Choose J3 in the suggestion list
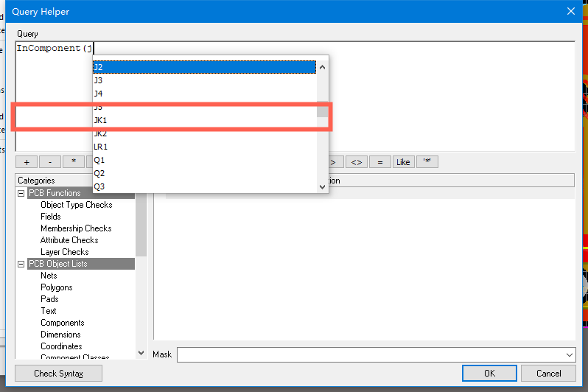588x392 pixels. click(98, 80)
